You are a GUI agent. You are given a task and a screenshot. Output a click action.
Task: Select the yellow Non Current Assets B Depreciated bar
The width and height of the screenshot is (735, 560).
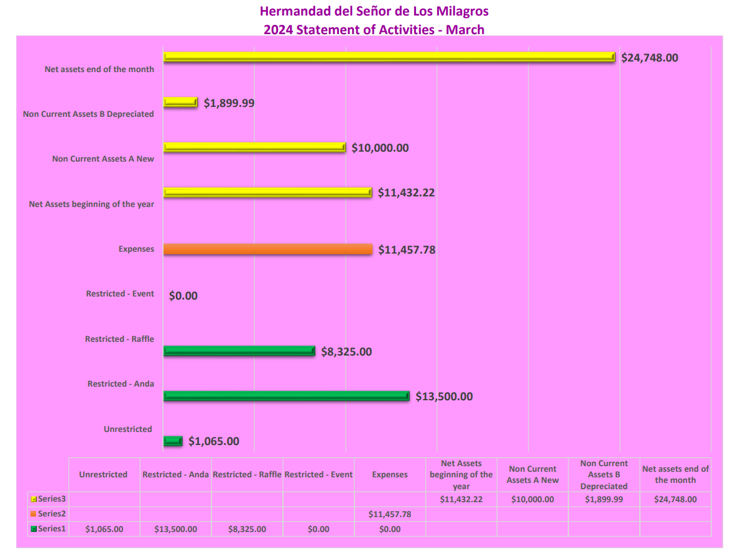[180, 103]
